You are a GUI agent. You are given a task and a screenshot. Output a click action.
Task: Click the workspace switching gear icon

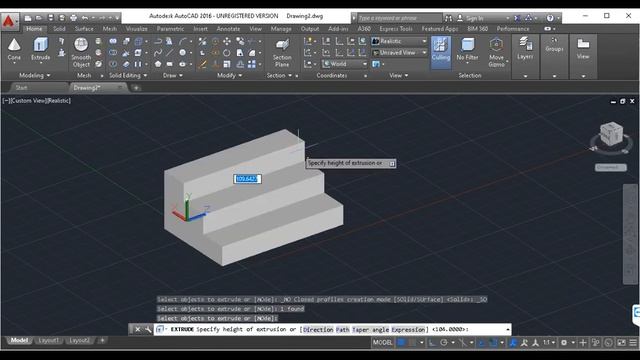pos(564,343)
